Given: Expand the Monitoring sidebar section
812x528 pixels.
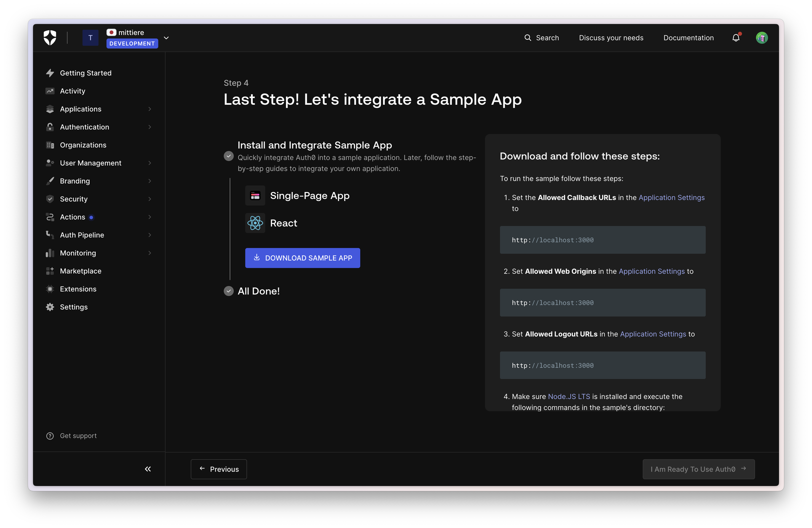Looking at the screenshot, I should 149,253.
